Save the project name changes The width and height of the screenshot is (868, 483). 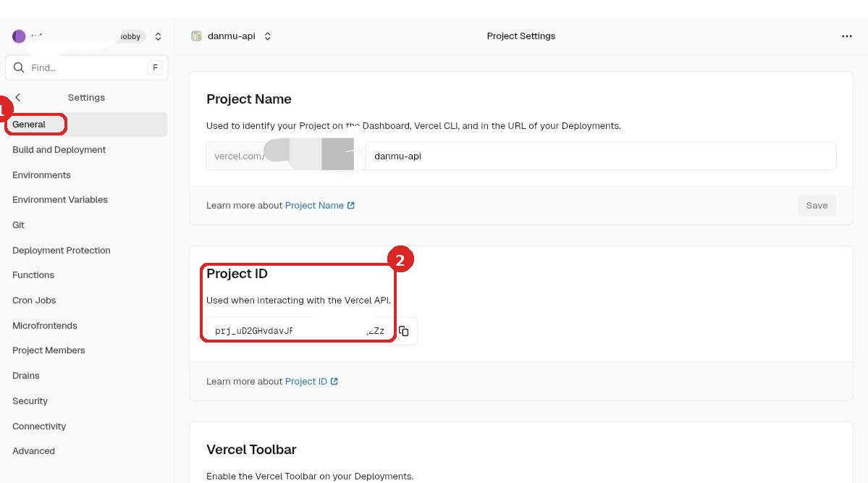pos(816,205)
